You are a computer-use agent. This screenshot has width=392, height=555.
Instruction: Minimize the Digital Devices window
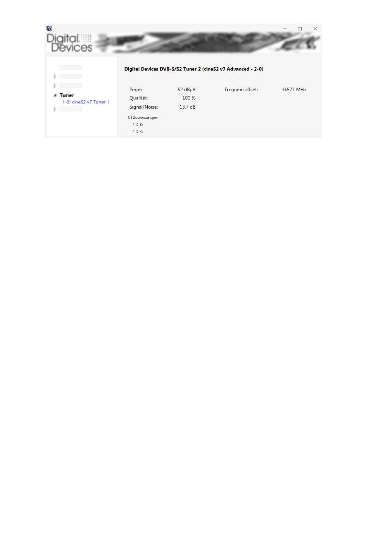click(x=285, y=28)
